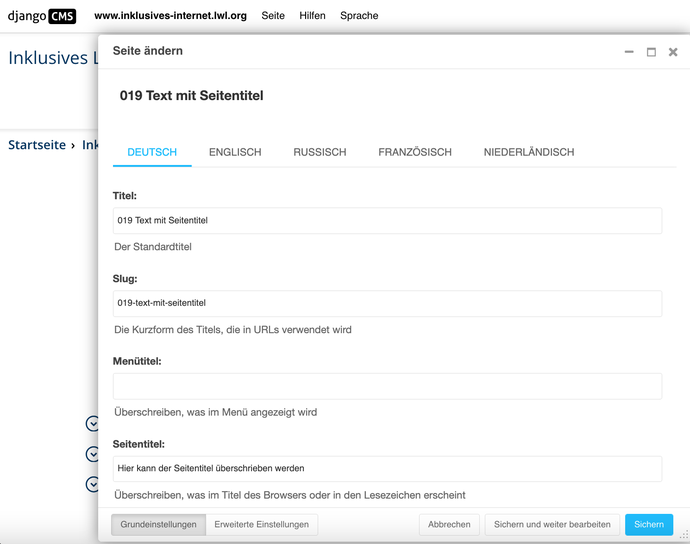Switch to the Russisch language tab
Viewport: 690px width, 544px height.
click(320, 152)
